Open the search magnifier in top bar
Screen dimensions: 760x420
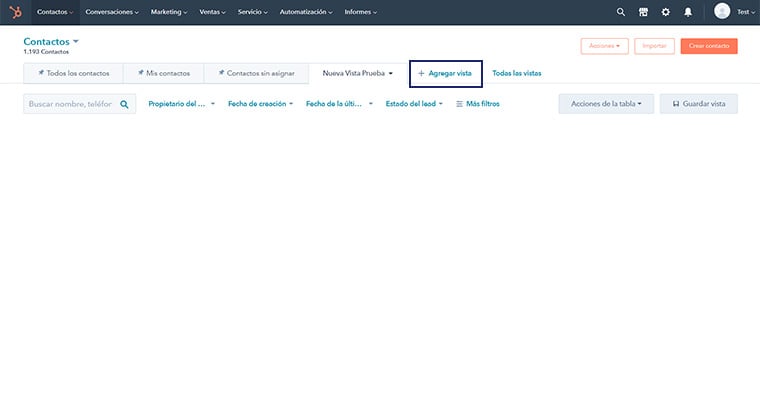pyautogui.click(x=620, y=12)
